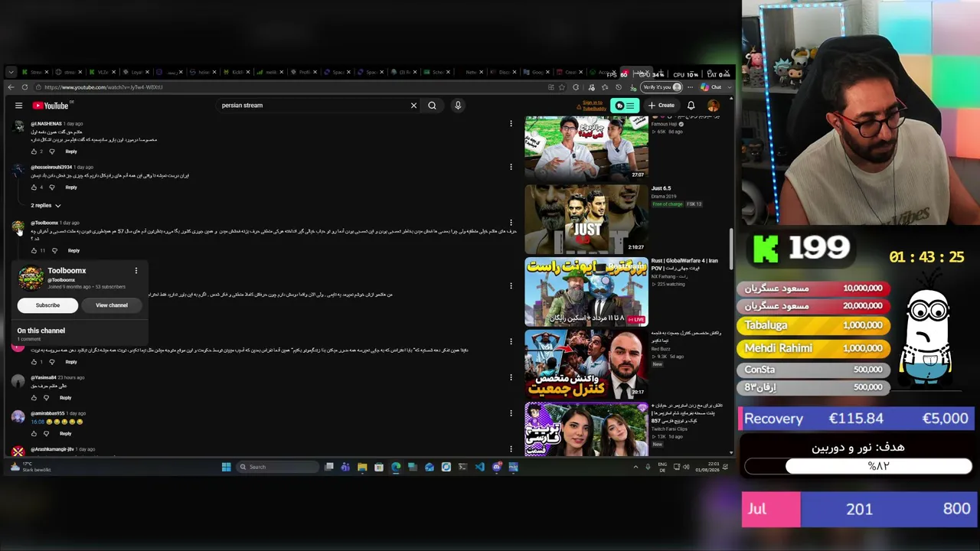Open Visual Studio Code from the taskbar
This screenshot has height=551, width=980.
tap(479, 467)
